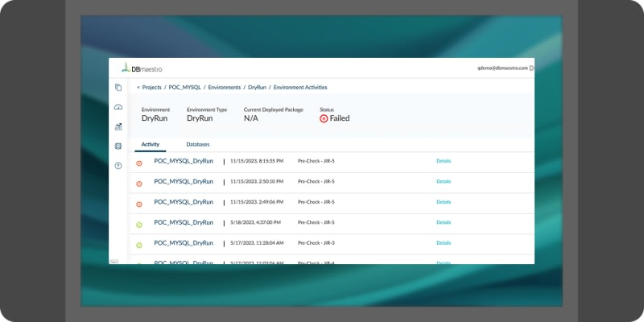Click the Environment Type DryRun value
Viewport: 644px width, 322px height.
[200, 118]
